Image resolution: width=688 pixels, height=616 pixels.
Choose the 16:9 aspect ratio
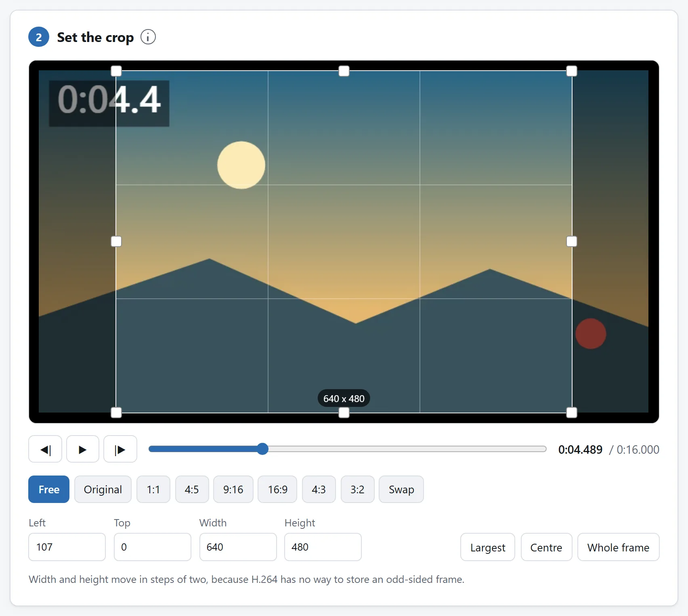(x=277, y=489)
